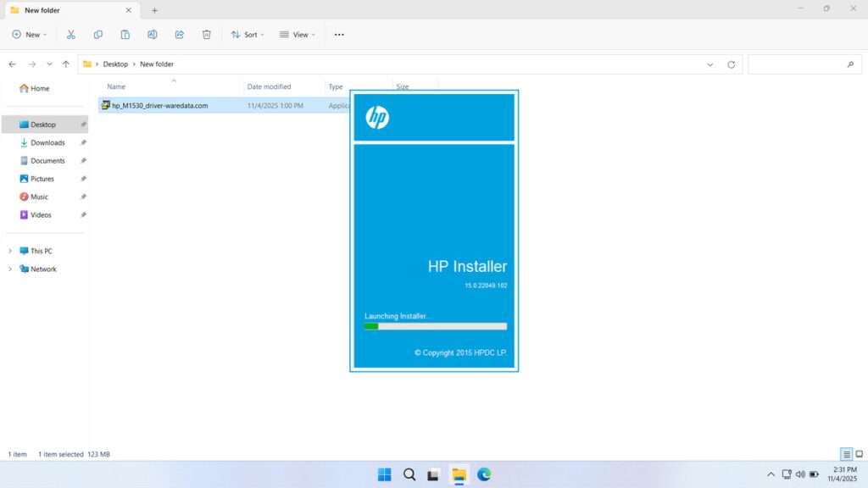This screenshot has width=868, height=488.
Task: Open the New item dropdown
Action: coord(29,34)
